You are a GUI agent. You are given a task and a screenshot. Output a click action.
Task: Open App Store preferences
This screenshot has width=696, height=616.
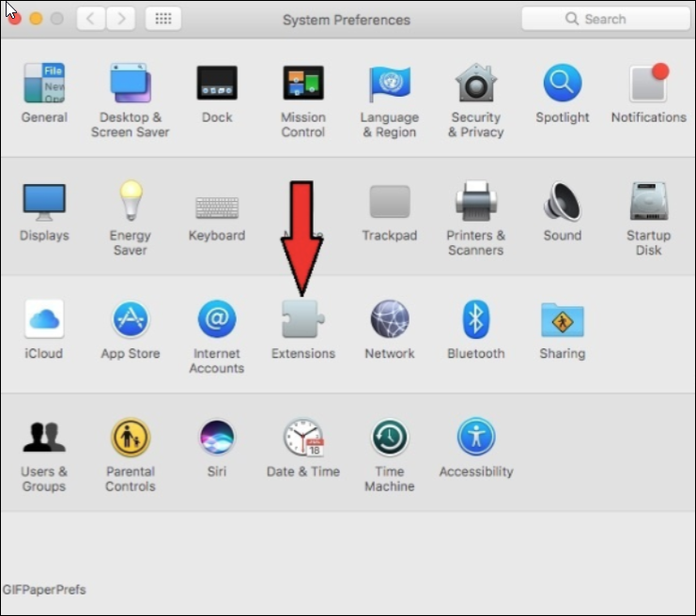click(130, 318)
